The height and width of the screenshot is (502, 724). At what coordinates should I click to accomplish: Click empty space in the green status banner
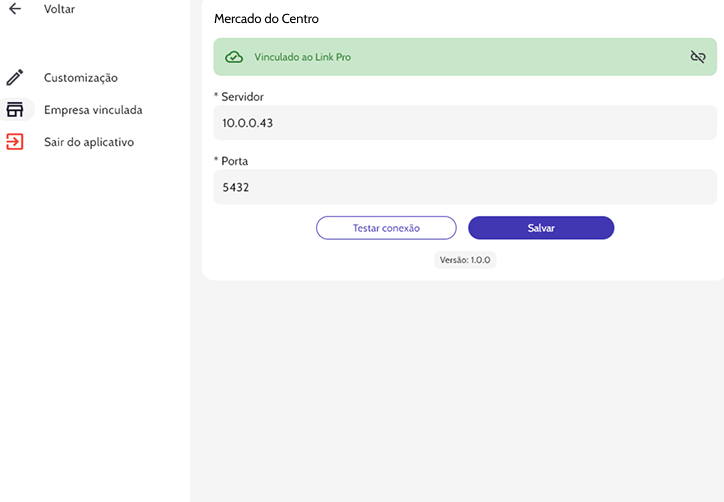[x=520, y=57]
